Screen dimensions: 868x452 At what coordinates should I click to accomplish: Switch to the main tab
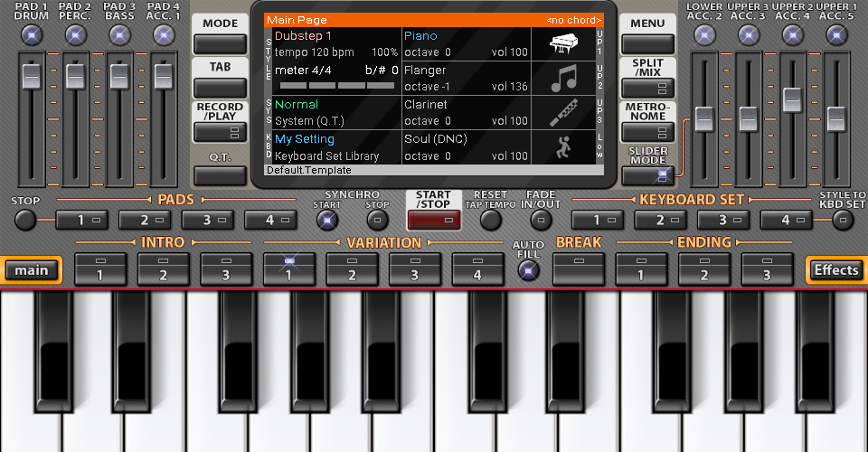click(31, 270)
